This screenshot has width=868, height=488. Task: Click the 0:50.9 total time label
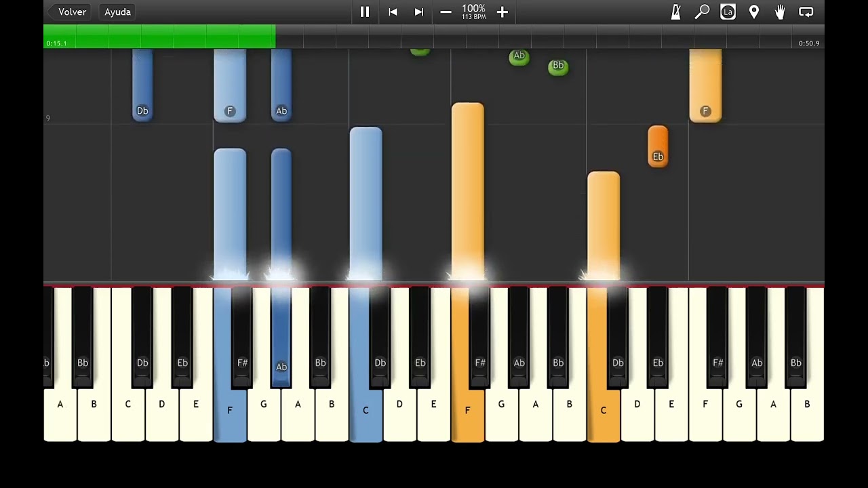(809, 43)
